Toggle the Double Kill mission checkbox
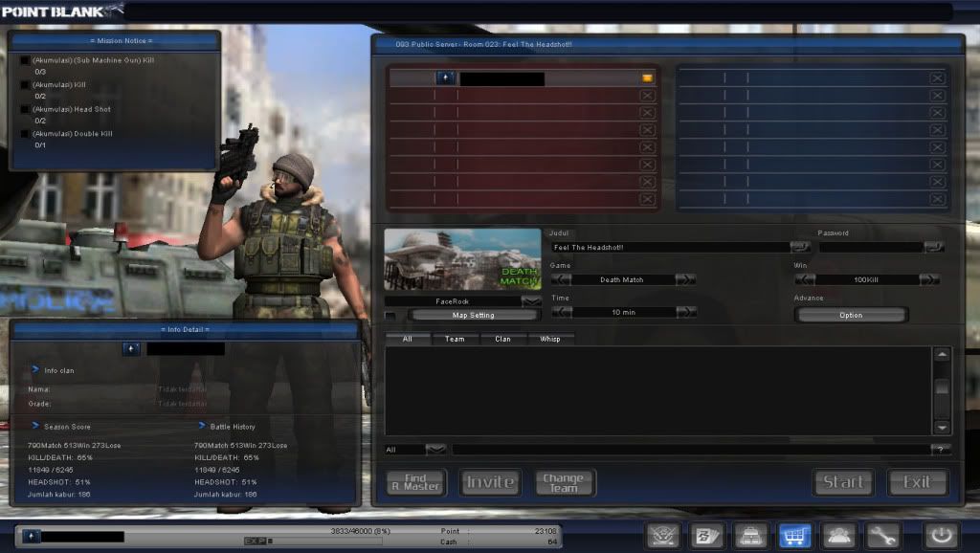Viewport: 980px width, 553px height. click(25, 134)
